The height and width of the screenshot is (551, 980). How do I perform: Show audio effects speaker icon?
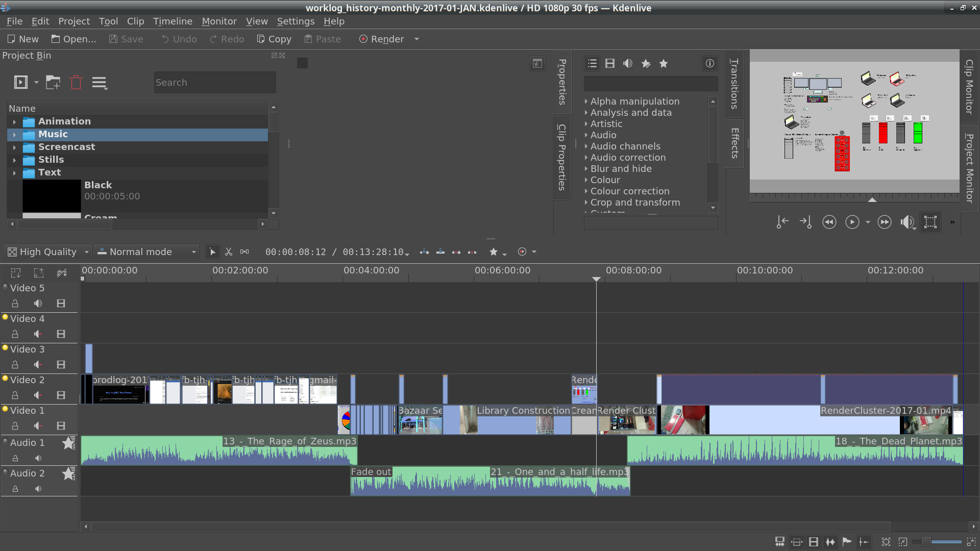coord(628,64)
